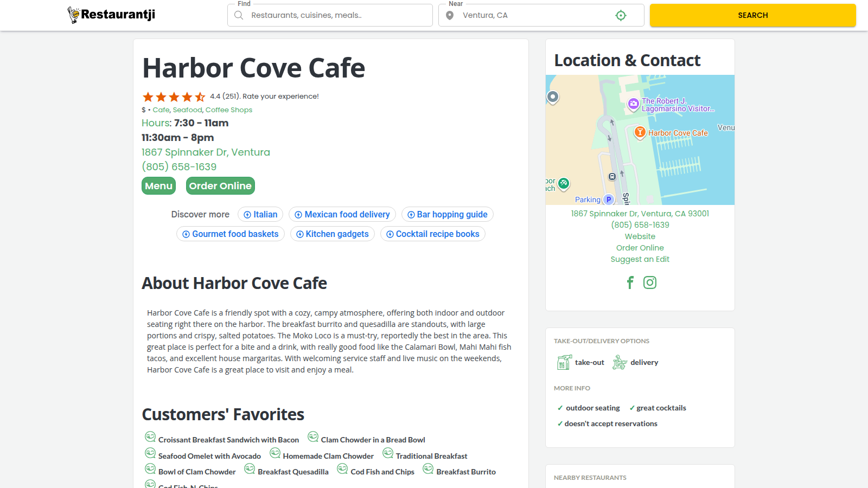Open the restaurant Menu
The height and width of the screenshot is (488, 868).
coord(158,186)
